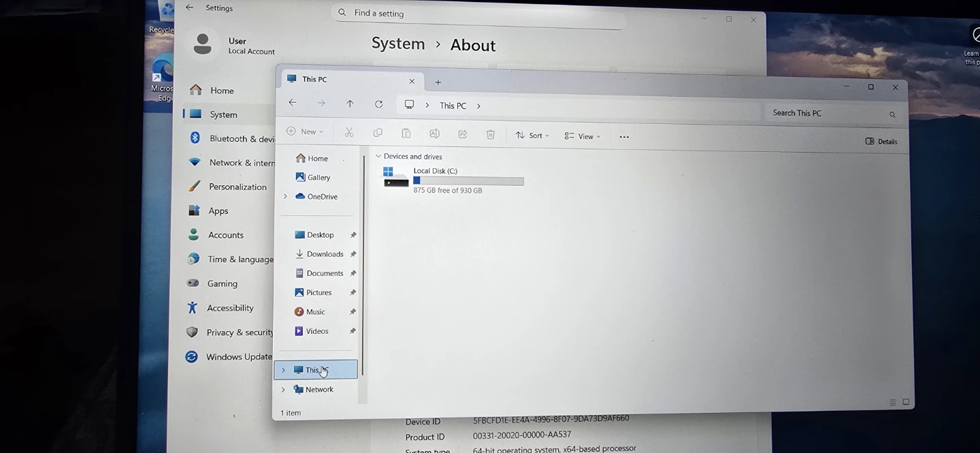
Task: Open Desktop quick access folder
Action: (x=314, y=234)
